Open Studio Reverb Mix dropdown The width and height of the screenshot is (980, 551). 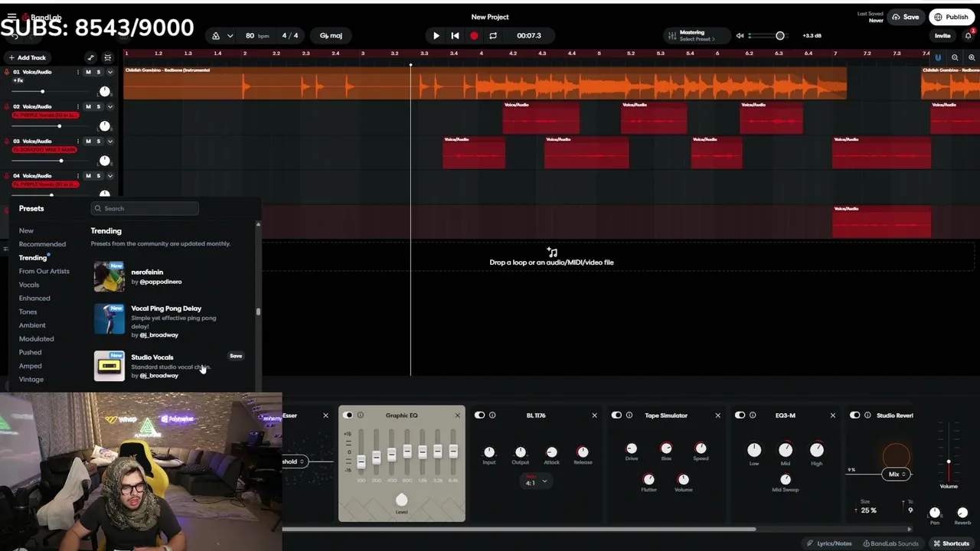[894, 474]
